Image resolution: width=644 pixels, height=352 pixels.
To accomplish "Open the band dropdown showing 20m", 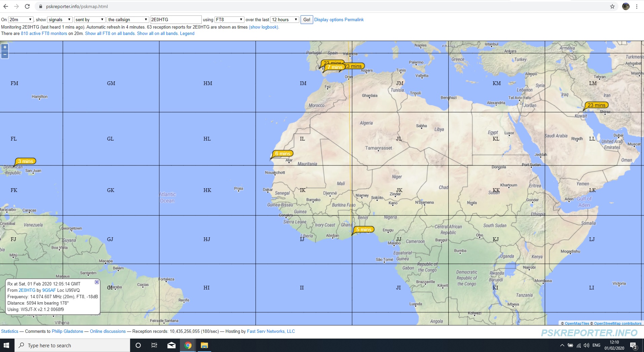I will tap(21, 19).
